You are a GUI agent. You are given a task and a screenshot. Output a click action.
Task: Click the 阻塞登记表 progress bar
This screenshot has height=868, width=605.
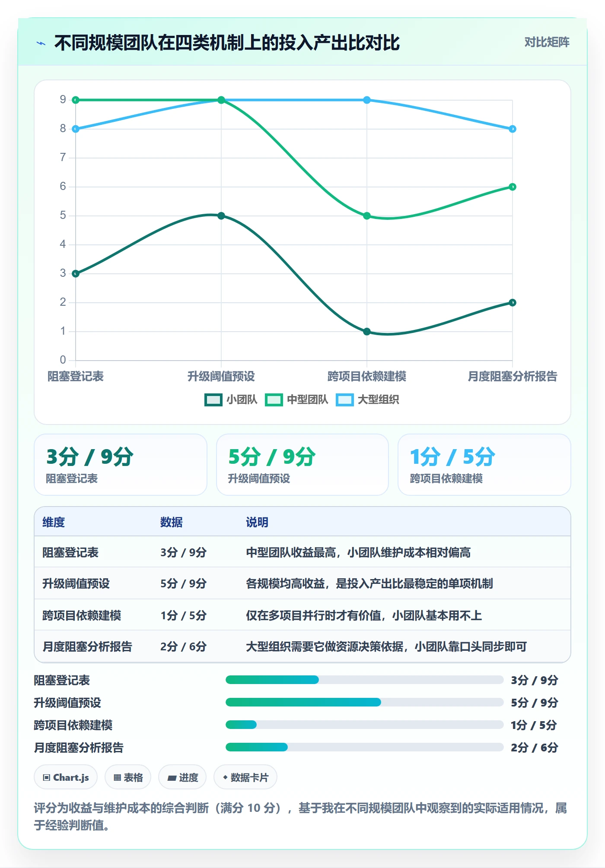coord(364,680)
